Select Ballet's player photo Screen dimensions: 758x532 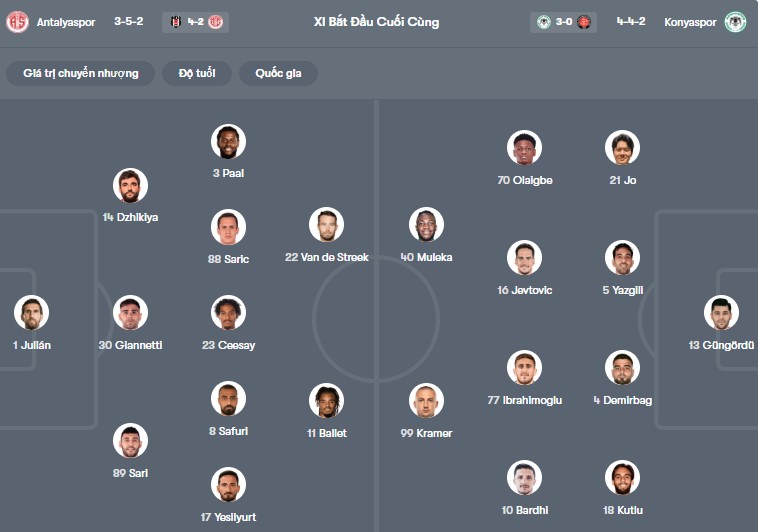(x=326, y=401)
